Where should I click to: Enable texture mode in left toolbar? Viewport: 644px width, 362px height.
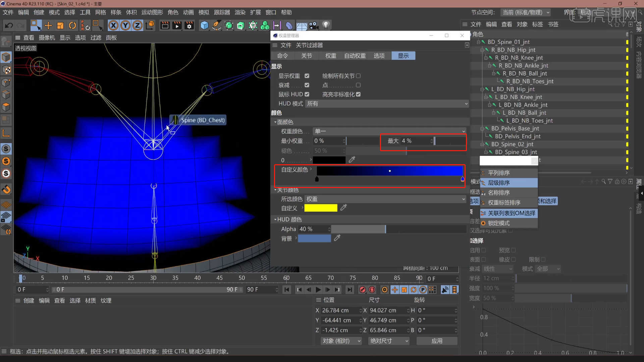point(6,70)
